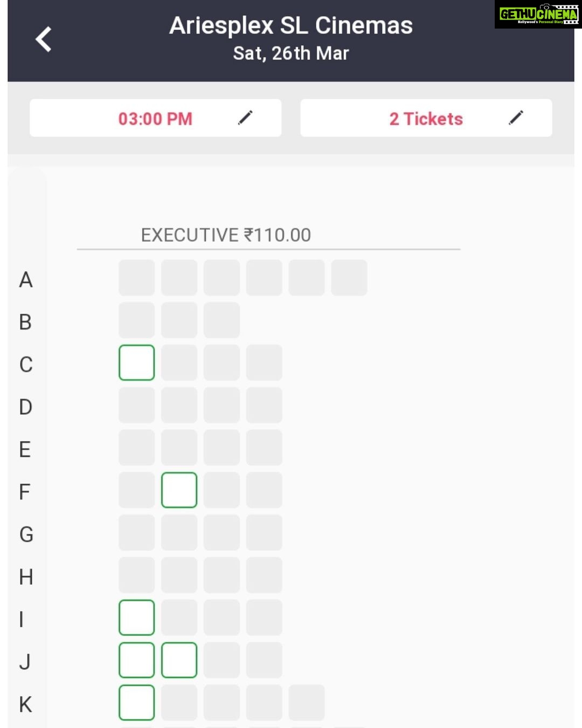Click the Sat, 26th Mar date
Screen dimensions: 582x728
[x=291, y=53]
